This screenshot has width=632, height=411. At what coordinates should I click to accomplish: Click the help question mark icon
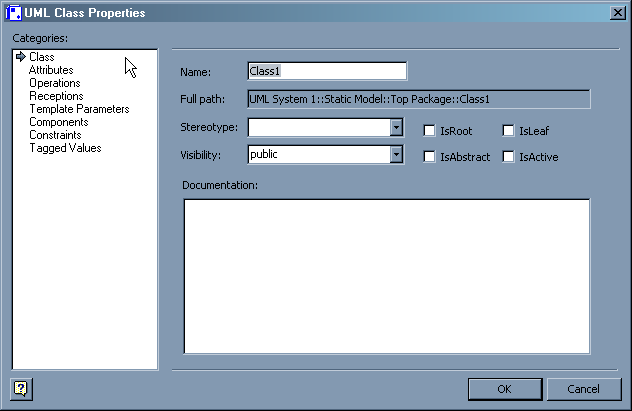click(21, 389)
